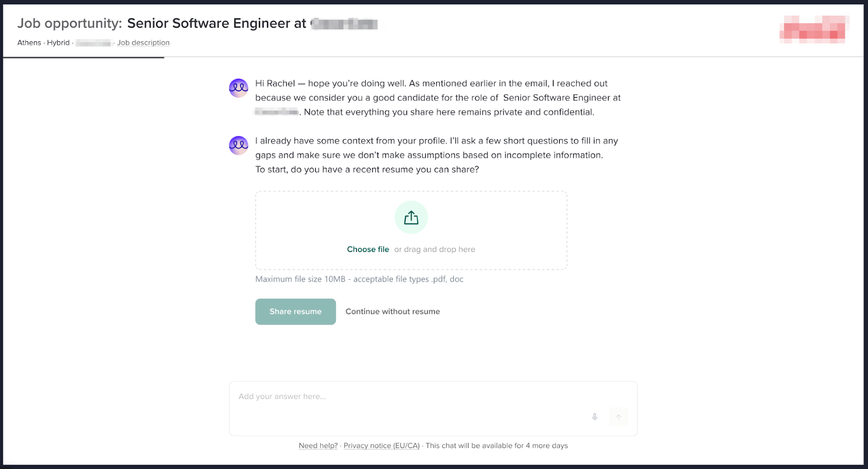This screenshot has height=469, width=868.
Task: Click the first message's assistant avatar
Action: tap(239, 88)
